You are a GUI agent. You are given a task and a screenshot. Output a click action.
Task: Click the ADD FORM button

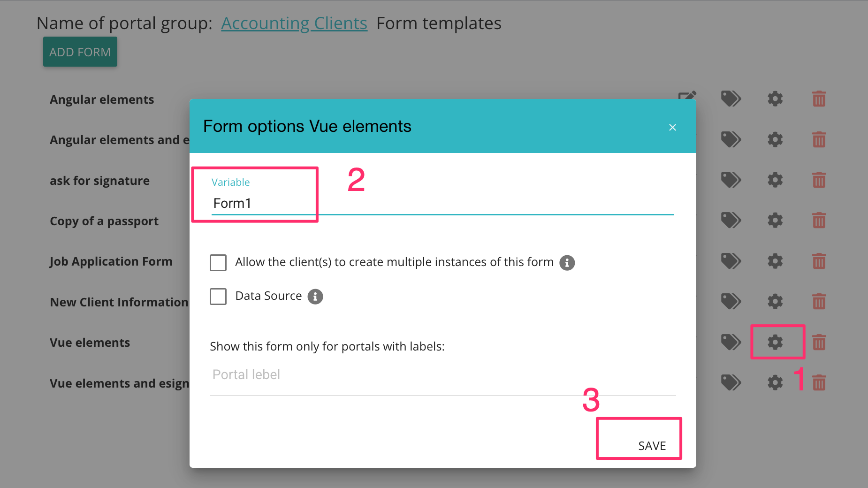pos(80,52)
